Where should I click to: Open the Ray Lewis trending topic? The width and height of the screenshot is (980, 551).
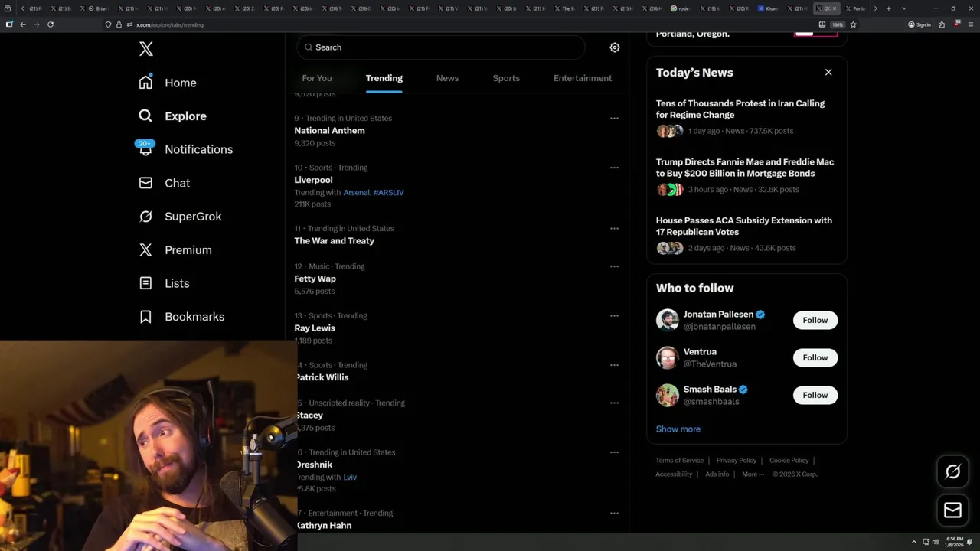click(315, 328)
